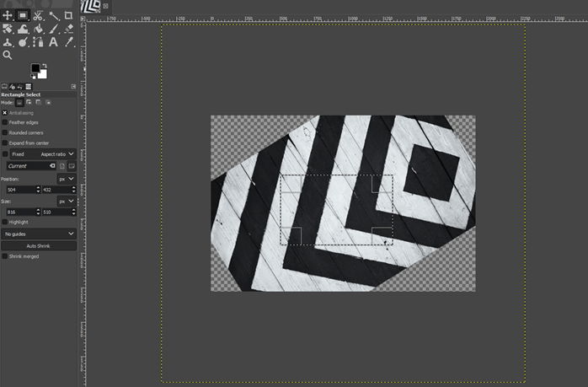Open the image menu at the ruler corner
The height and width of the screenshot is (387, 588).
[x=83, y=19]
